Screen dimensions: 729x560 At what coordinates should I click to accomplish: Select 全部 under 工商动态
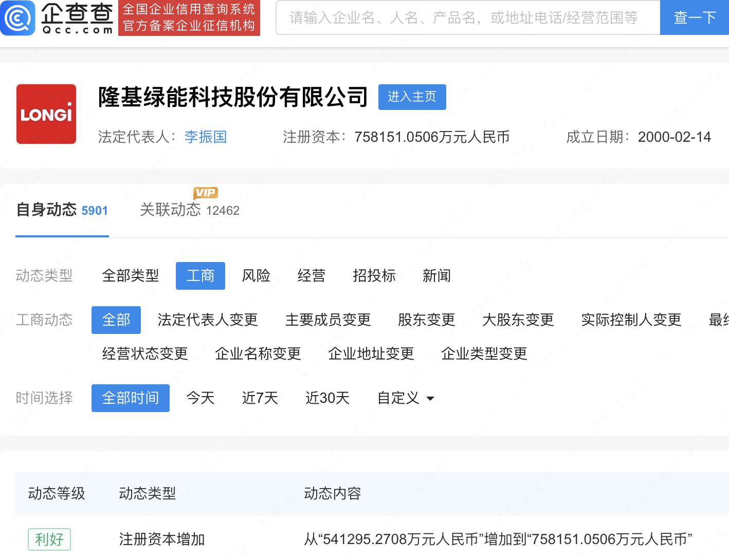[116, 320]
